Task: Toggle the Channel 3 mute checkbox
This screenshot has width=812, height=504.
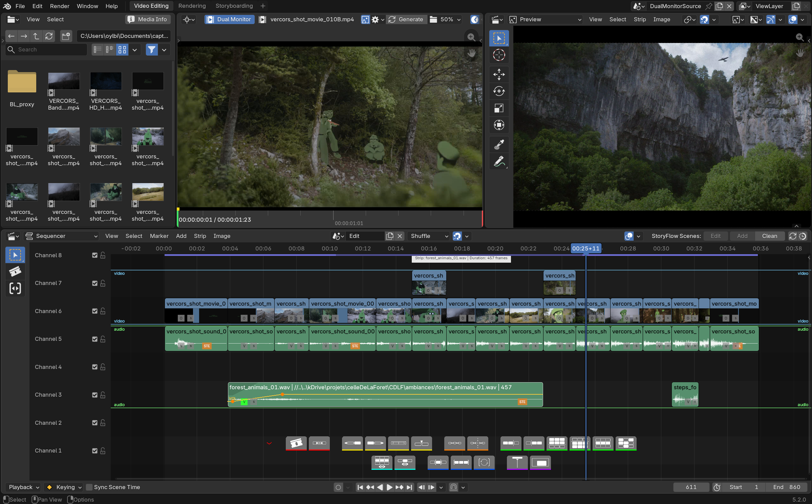Action: [95, 395]
